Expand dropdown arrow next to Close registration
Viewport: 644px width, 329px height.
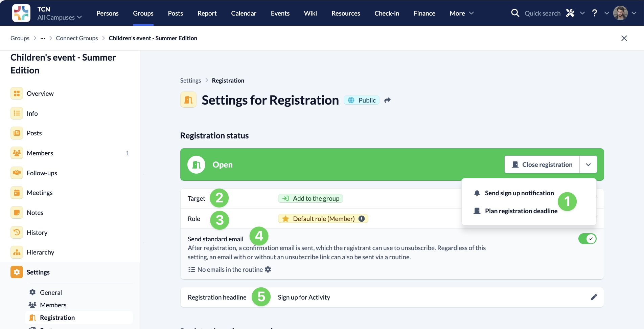click(588, 164)
